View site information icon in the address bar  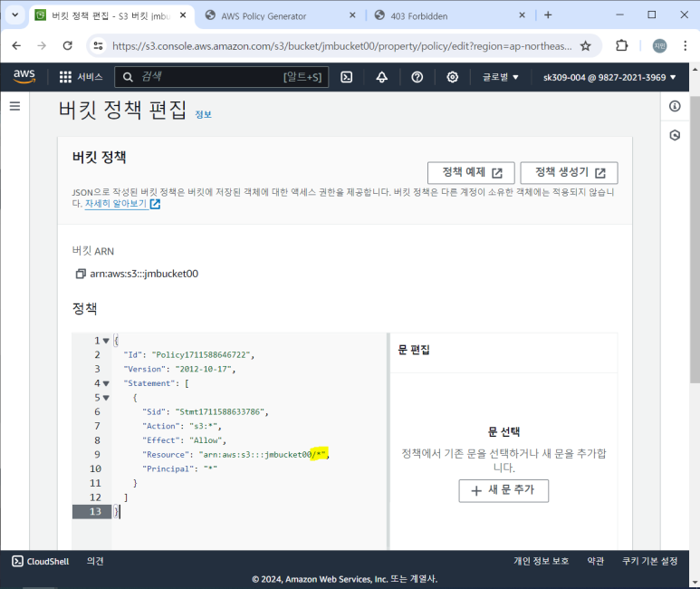[98, 45]
